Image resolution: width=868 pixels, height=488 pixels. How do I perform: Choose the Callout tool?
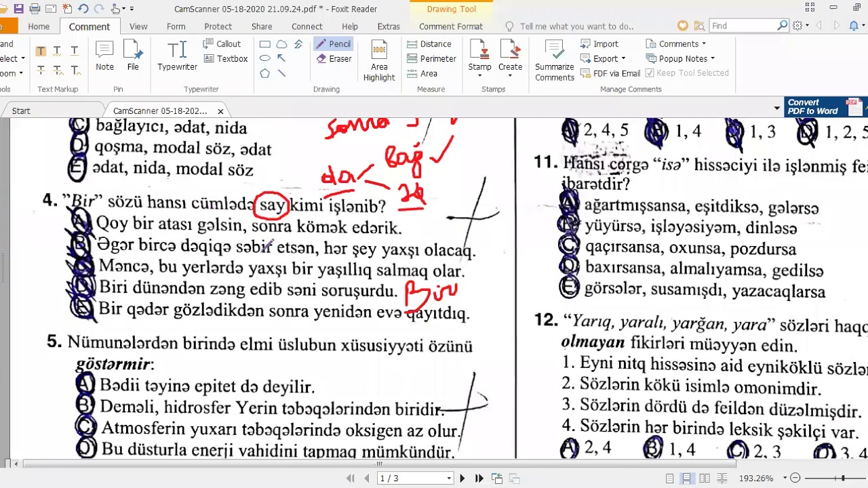click(x=222, y=44)
